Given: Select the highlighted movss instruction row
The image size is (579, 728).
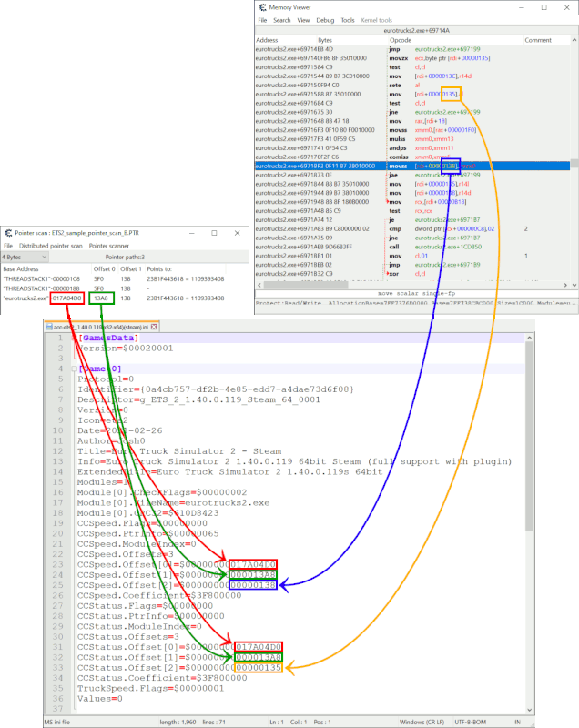Looking at the screenshot, I should [412, 166].
